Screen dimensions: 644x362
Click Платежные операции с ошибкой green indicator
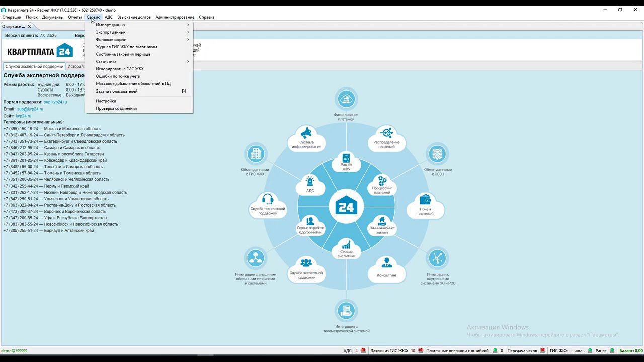(495, 351)
